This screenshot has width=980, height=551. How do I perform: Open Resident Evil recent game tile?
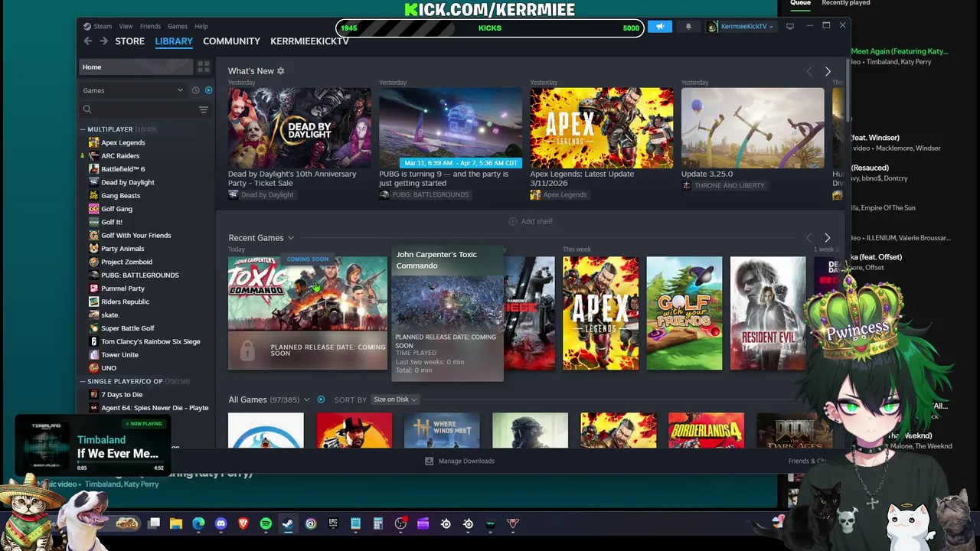click(x=768, y=313)
